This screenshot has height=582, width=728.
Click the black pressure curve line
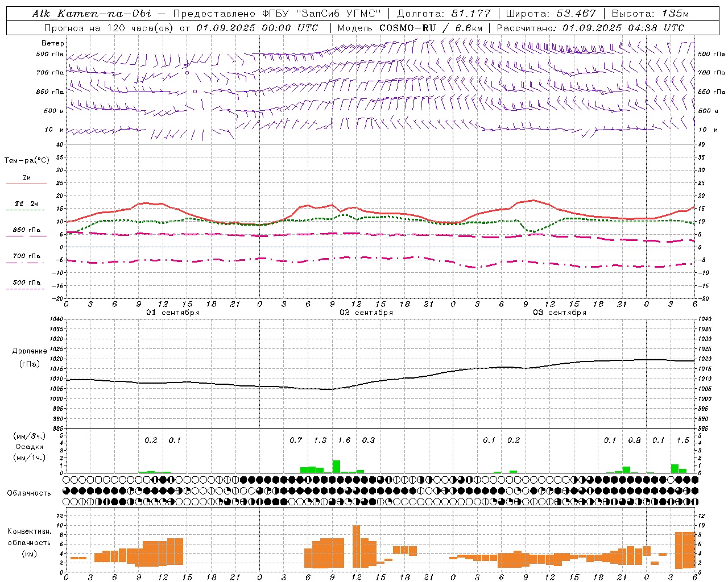(x=381, y=381)
